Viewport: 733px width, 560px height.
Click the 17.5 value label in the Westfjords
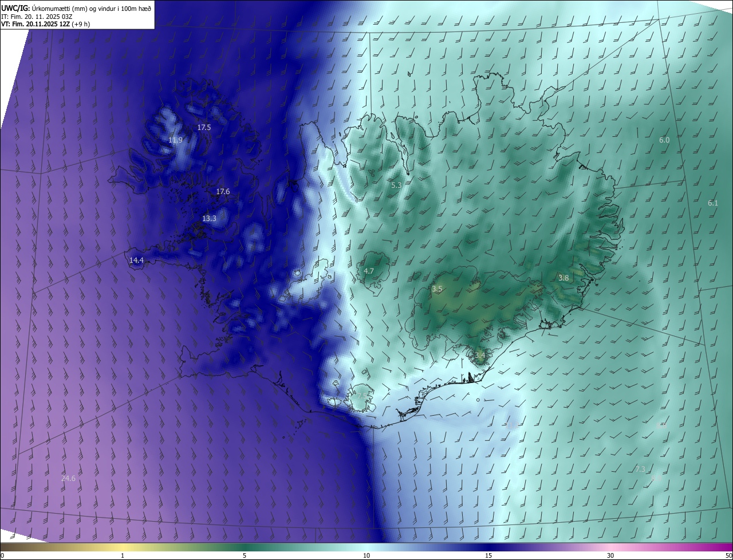point(204,128)
